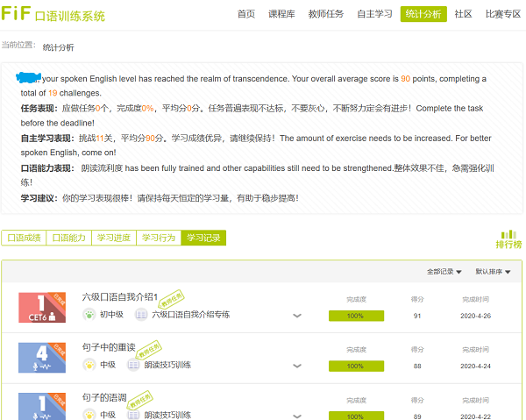
Task: Select the highlighted 统计分析 nav item
Action: click(423, 14)
